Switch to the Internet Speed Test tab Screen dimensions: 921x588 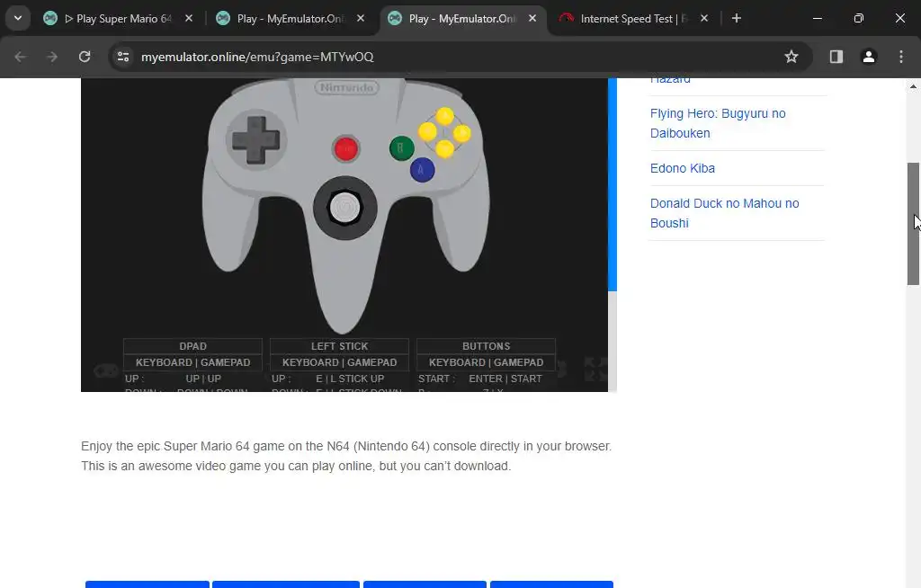coord(633,18)
